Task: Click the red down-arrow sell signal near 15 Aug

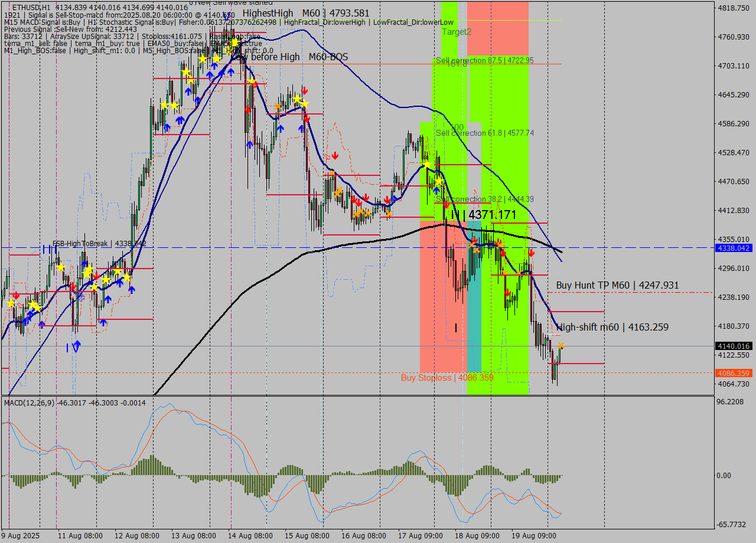Action: 304,90
